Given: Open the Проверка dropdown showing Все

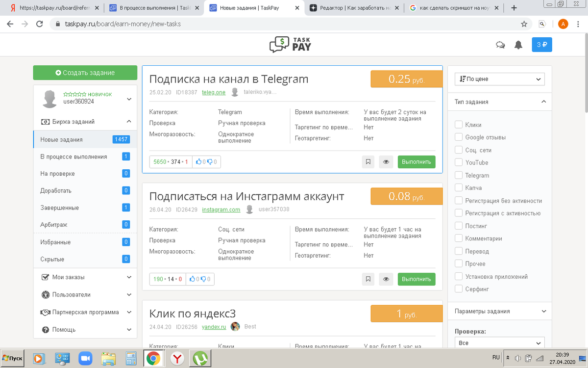Looking at the screenshot, I should coord(500,343).
